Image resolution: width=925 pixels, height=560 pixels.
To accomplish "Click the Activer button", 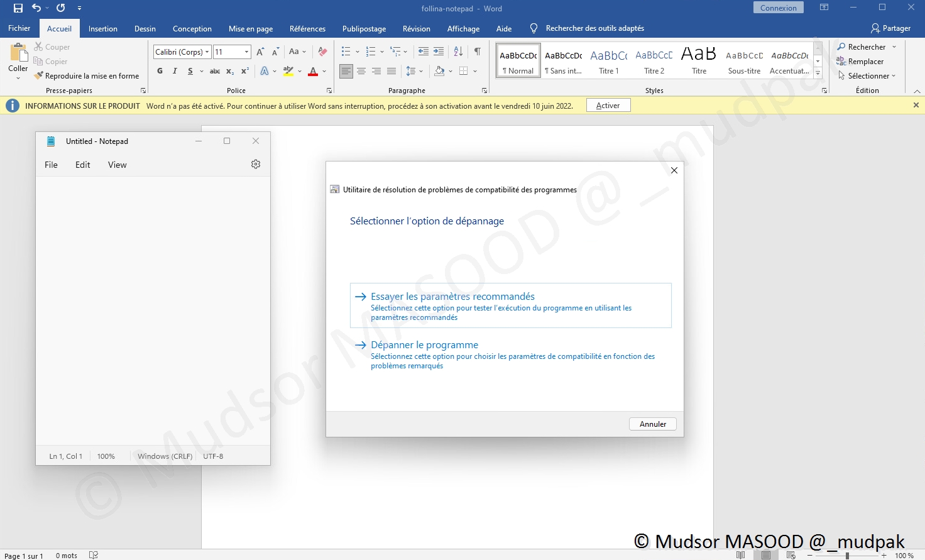I will 608,106.
